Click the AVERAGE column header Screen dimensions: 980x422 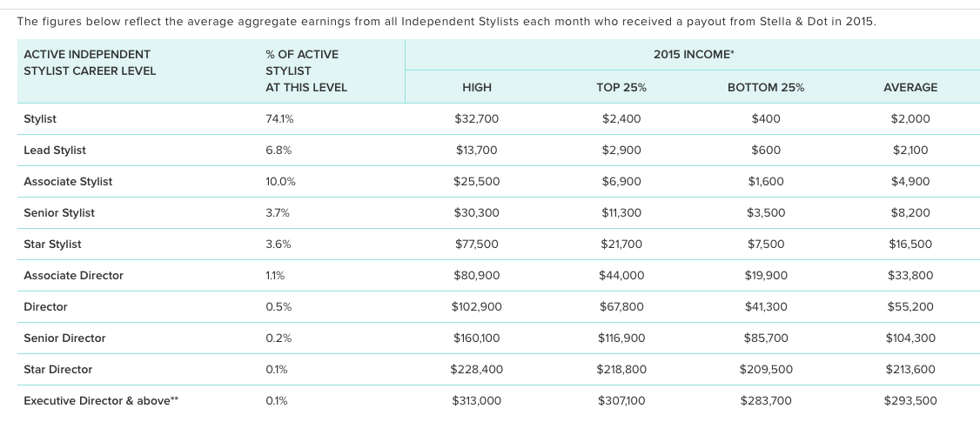[x=910, y=87]
